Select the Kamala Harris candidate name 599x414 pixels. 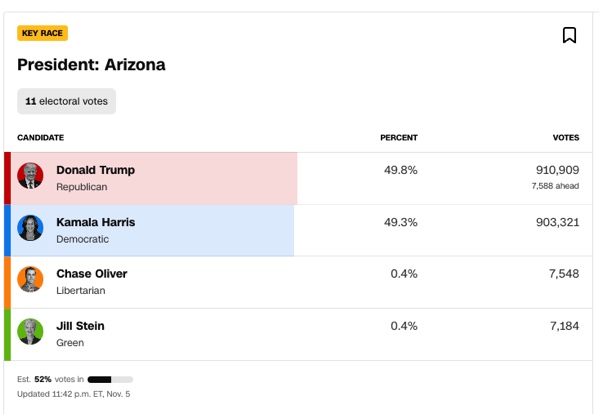tap(96, 222)
